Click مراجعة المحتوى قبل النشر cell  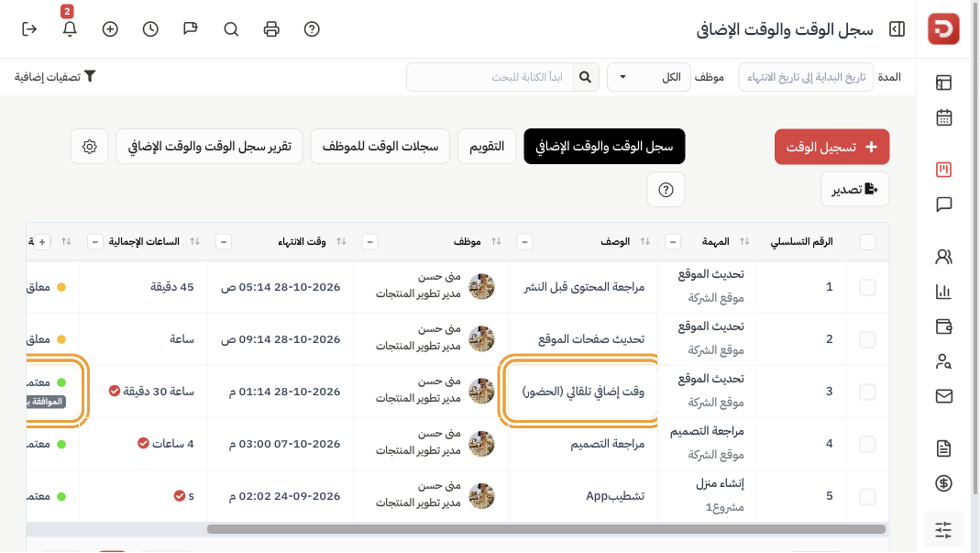pyautogui.click(x=584, y=287)
